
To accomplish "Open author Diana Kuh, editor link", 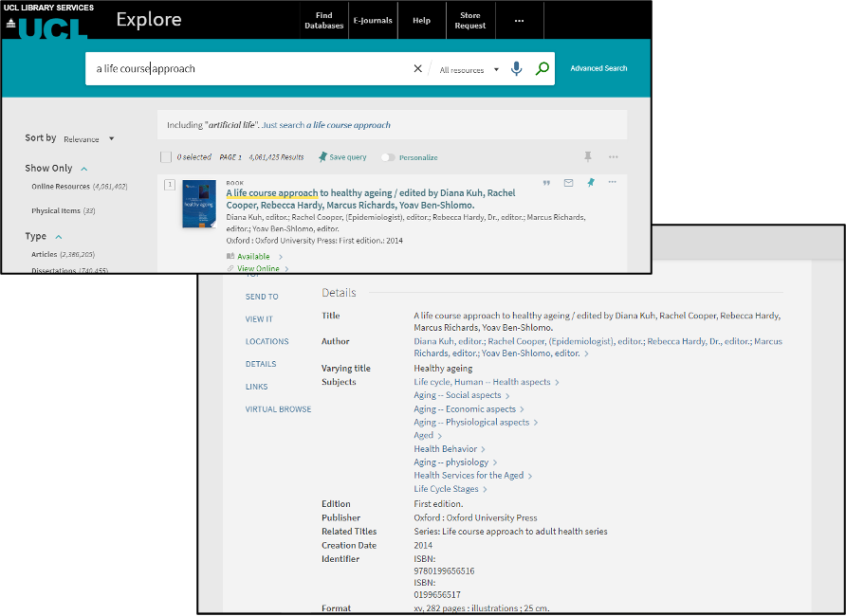I will coord(450,341).
